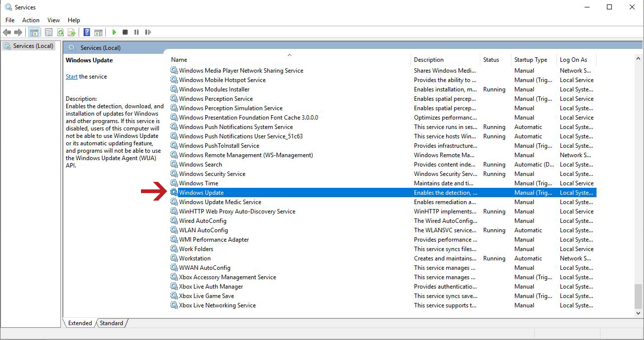644x340 pixels.
Task: Open Help using the question mark icon
Action: (86, 32)
